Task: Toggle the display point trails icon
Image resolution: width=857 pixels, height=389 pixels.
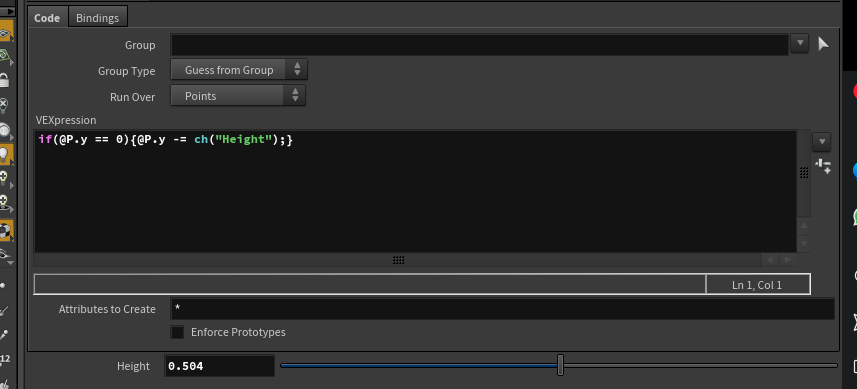Action: pos(4,335)
